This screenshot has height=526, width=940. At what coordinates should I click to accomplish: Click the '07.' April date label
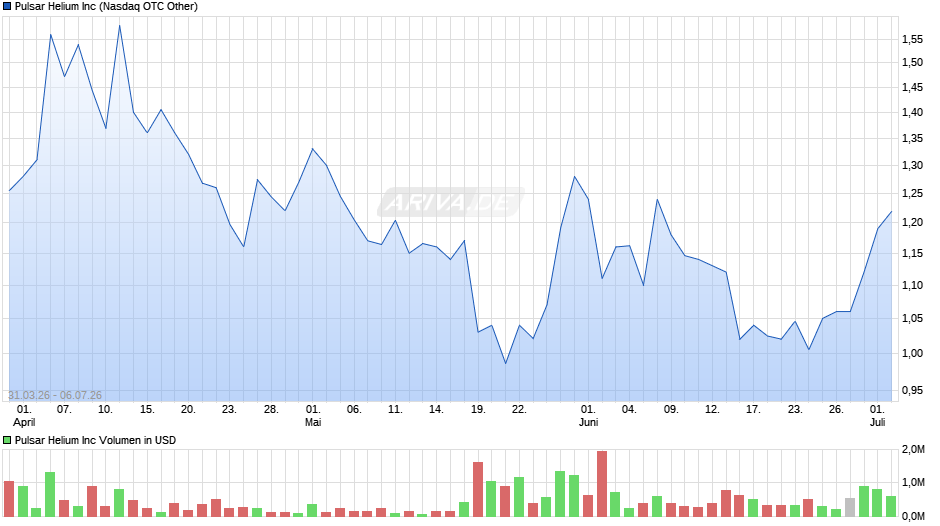64,410
